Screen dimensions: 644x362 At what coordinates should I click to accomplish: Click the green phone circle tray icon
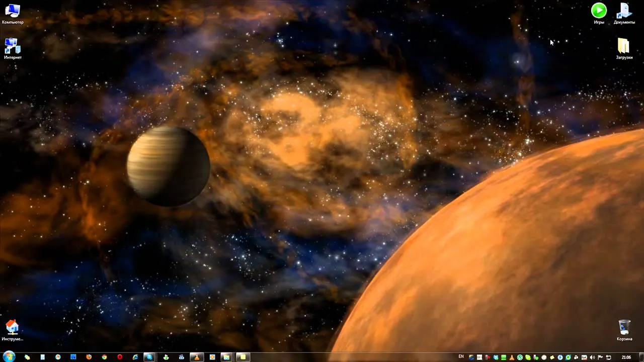pyautogui.click(x=520, y=357)
